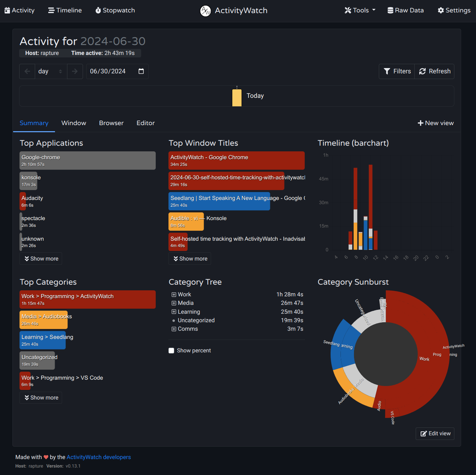Switch to the Browser tab
The height and width of the screenshot is (475, 476).
[111, 123]
